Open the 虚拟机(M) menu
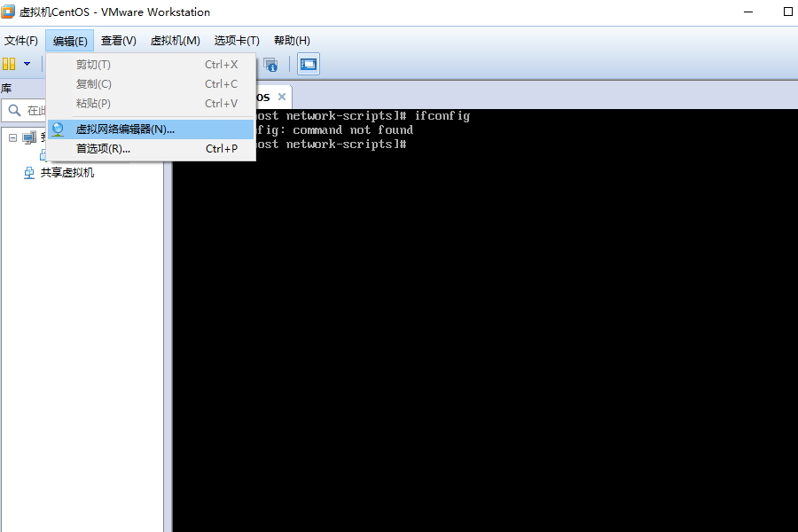This screenshot has width=798, height=532. pyautogui.click(x=175, y=41)
